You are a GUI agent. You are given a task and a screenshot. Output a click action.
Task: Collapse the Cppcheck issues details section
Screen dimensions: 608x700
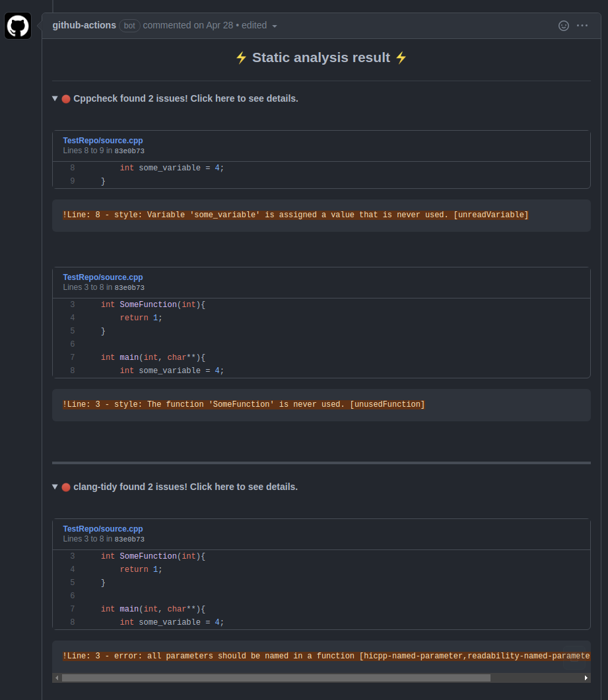[x=55, y=98]
